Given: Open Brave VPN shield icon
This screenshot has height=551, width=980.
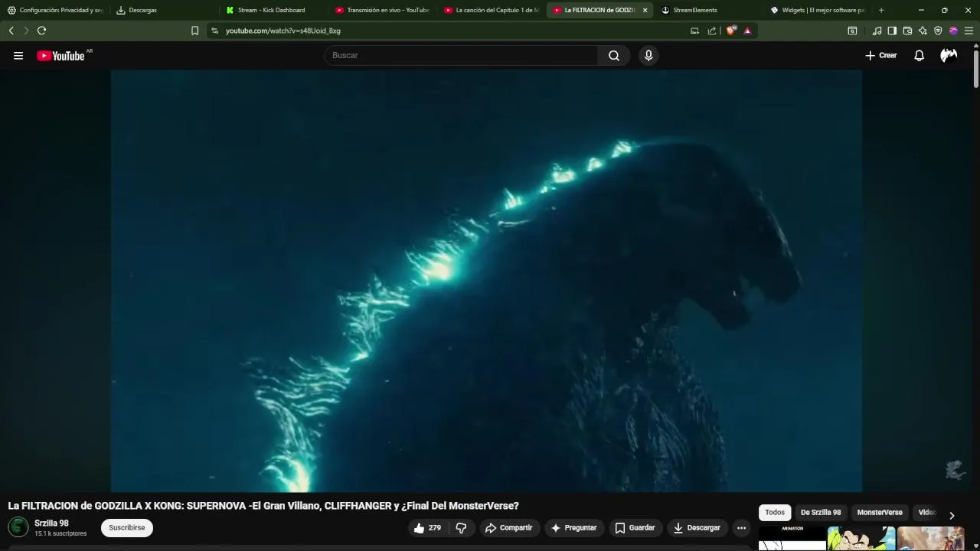Looking at the screenshot, I should pos(938,31).
